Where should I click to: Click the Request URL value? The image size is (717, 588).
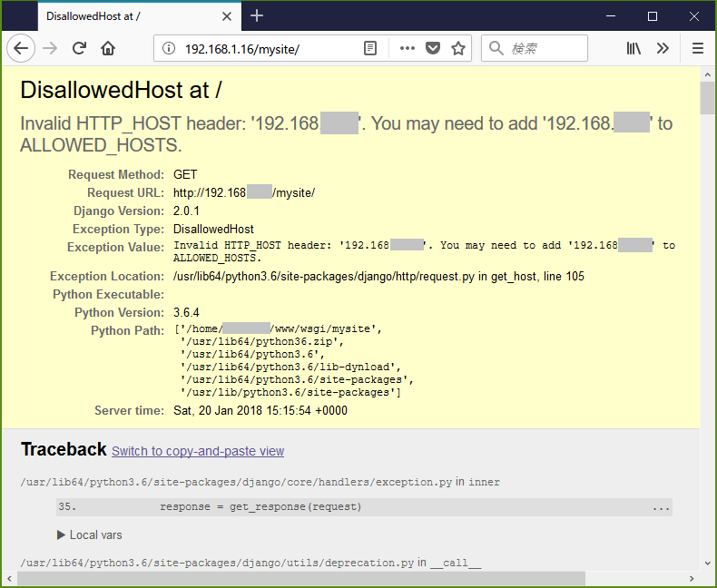[244, 193]
